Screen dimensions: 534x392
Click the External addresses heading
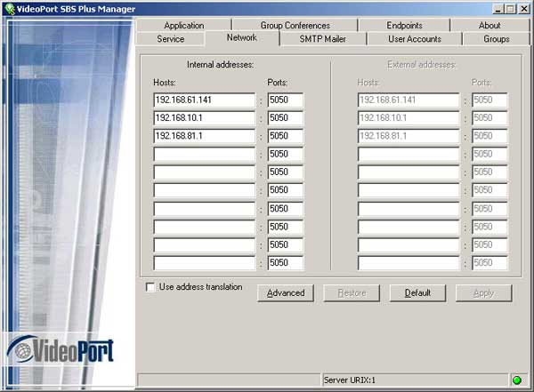[x=422, y=65]
